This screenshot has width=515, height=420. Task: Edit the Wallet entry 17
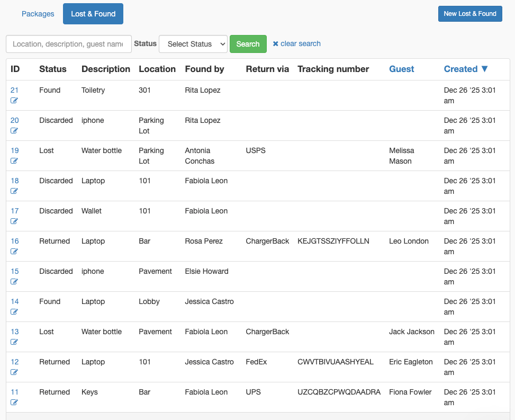click(14, 221)
